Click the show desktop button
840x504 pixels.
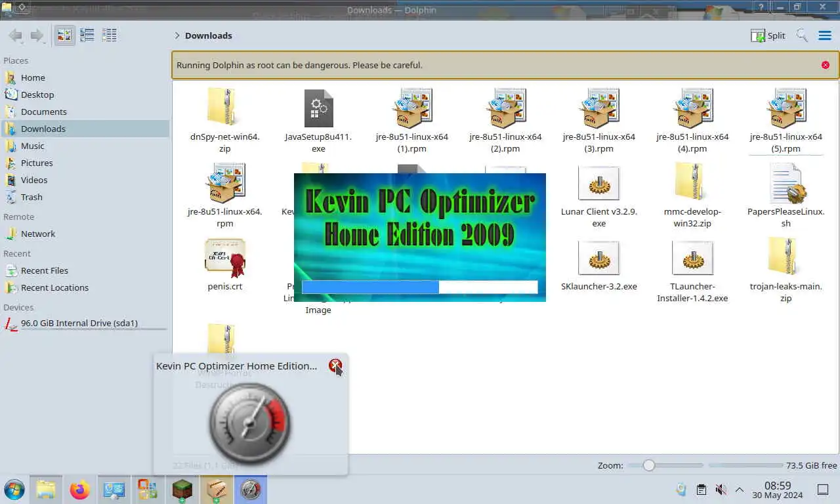point(823,490)
